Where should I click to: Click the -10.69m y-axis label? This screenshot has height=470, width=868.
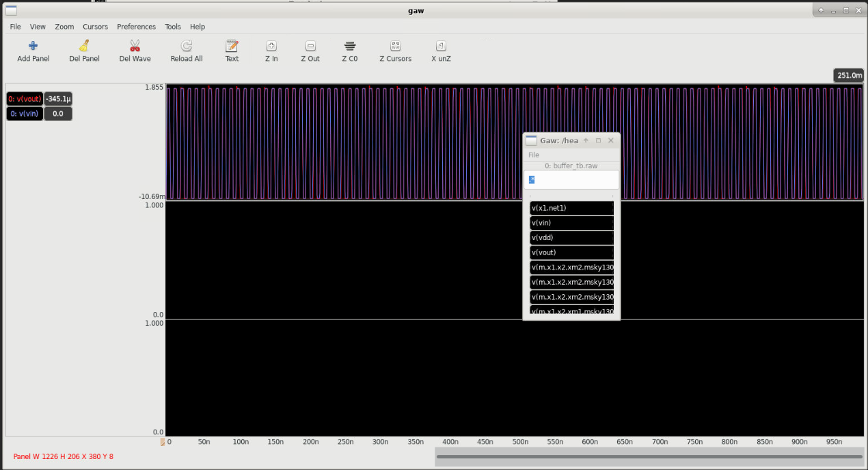tap(152, 196)
